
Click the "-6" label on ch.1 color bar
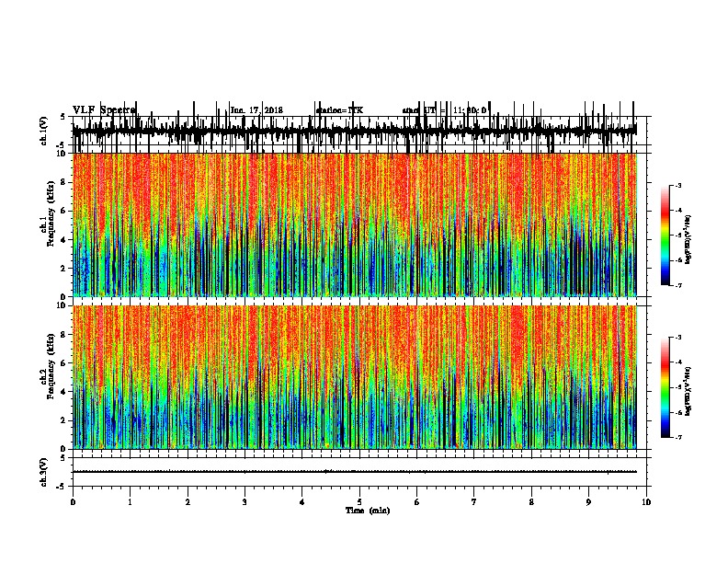tap(677, 260)
